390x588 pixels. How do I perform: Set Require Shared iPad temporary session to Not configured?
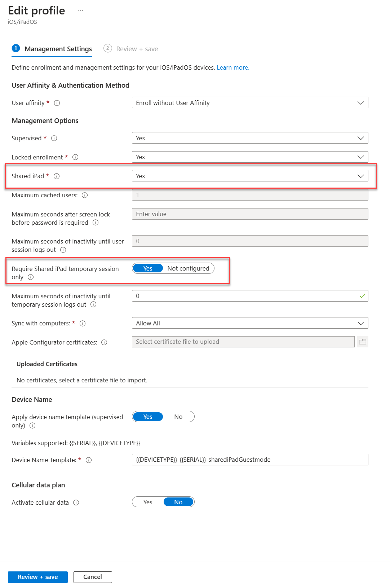pyautogui.click(x=189, y=268)
